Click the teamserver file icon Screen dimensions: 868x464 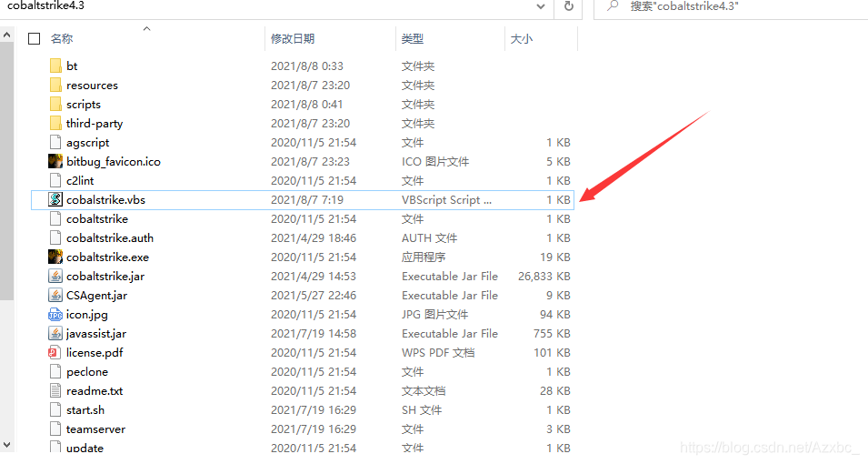55,429
